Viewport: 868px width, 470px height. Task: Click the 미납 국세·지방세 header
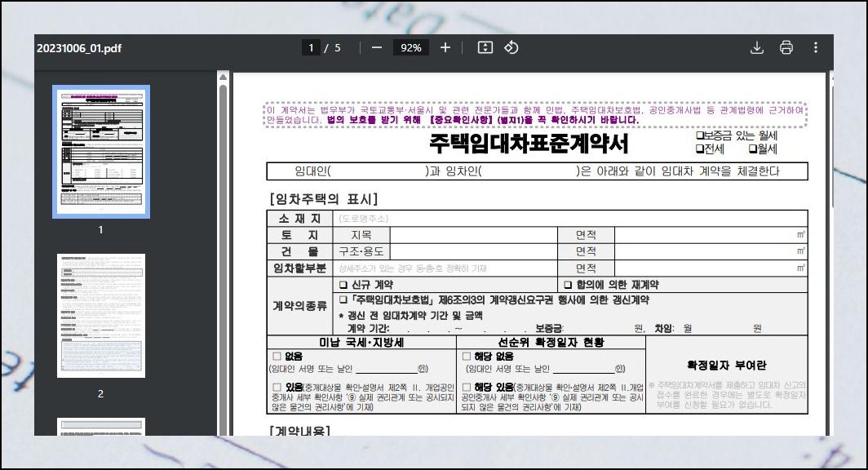361,343
